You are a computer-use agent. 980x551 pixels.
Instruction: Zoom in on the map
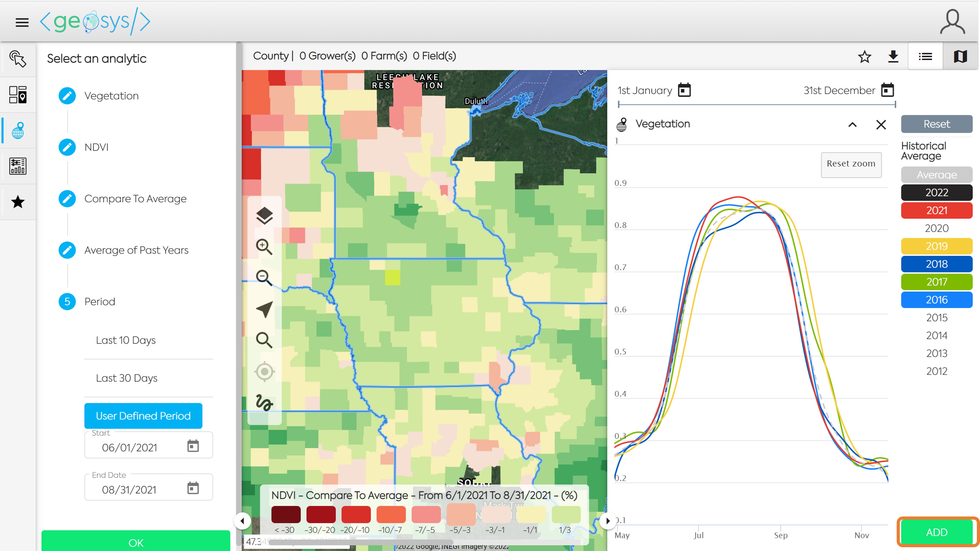264,247
